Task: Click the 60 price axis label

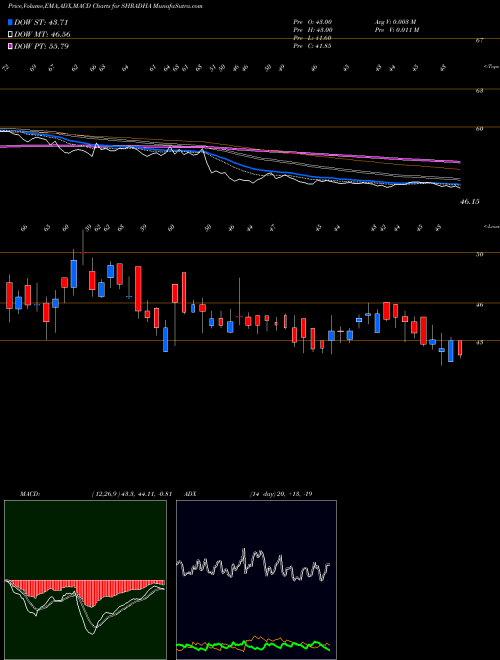Action: [480, 129]
